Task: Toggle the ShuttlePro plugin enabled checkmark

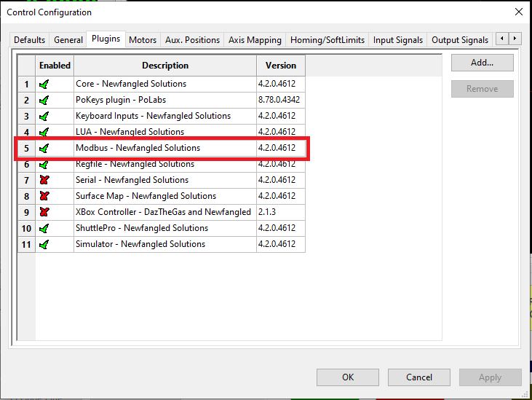Action: (44, 229)
